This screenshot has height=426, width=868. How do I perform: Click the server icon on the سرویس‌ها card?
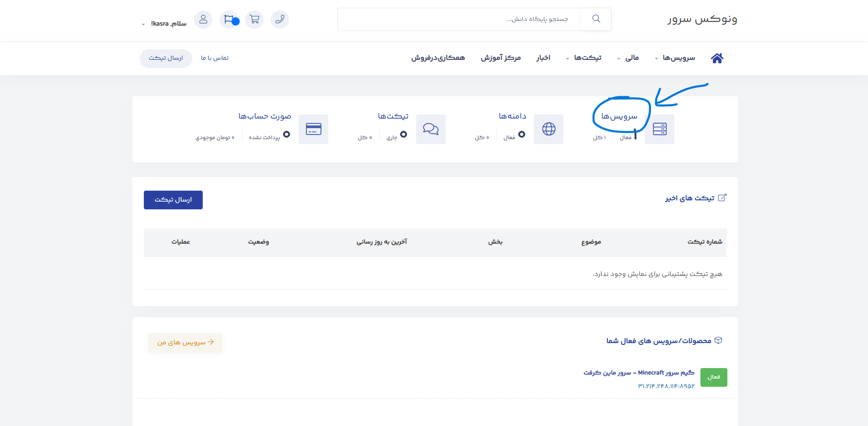[659, 129]
